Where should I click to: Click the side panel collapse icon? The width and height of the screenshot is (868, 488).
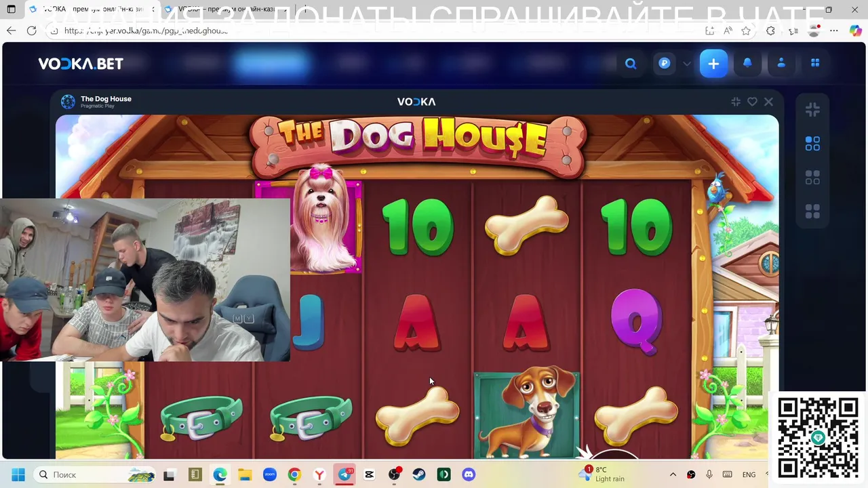click(812, 109)
